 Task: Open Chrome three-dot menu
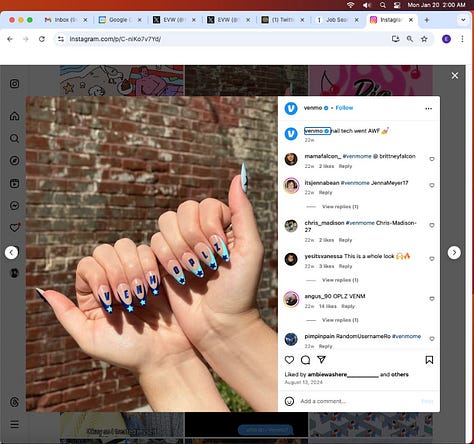[x=462, y=39]
